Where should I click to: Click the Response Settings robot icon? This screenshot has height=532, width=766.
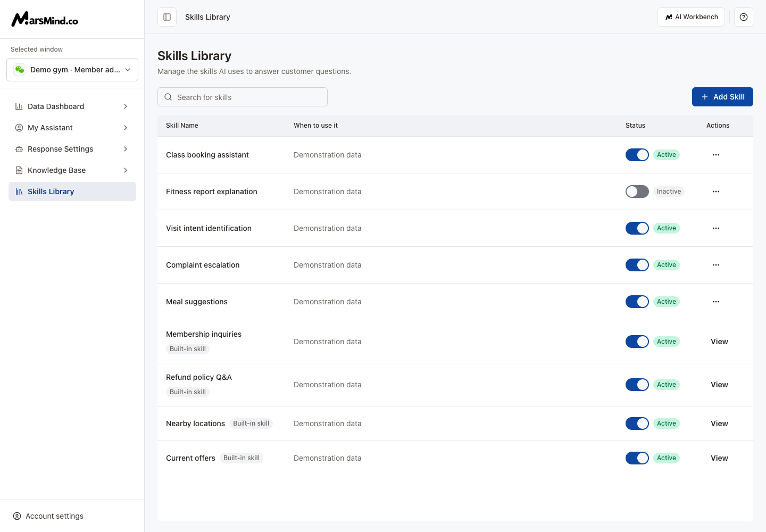tap(19, 149)
